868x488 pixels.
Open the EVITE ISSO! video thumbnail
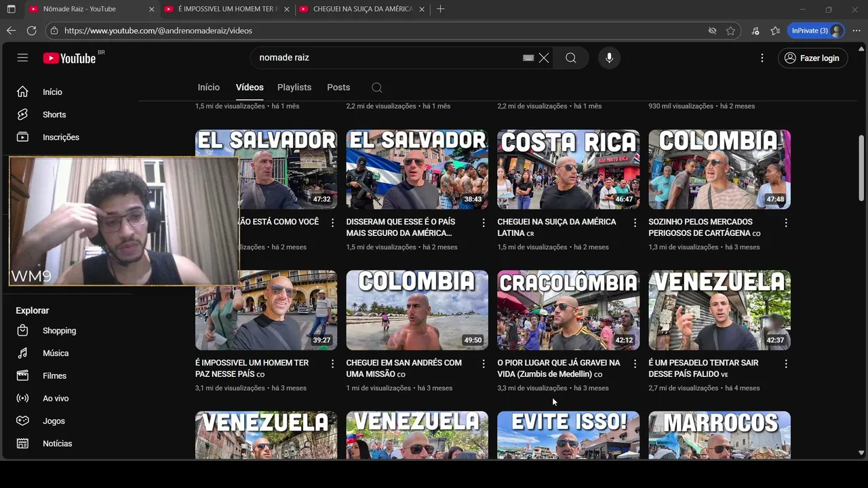coord(568,435)
